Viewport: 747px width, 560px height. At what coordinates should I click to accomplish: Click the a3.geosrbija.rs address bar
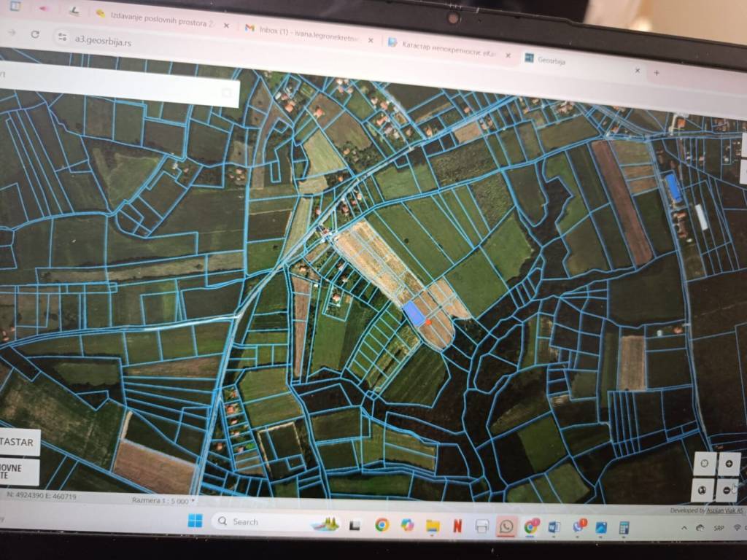[103, 41]
